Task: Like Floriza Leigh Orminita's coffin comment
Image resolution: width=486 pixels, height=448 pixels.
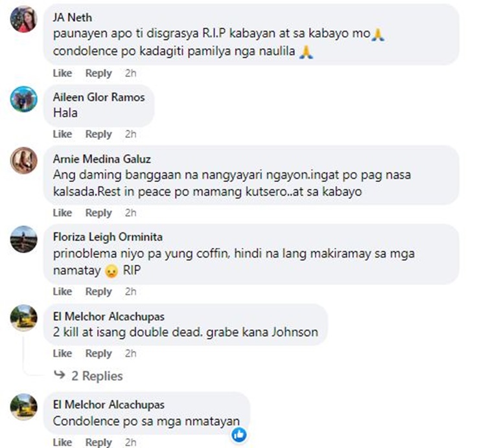Action: coord(62,291)
